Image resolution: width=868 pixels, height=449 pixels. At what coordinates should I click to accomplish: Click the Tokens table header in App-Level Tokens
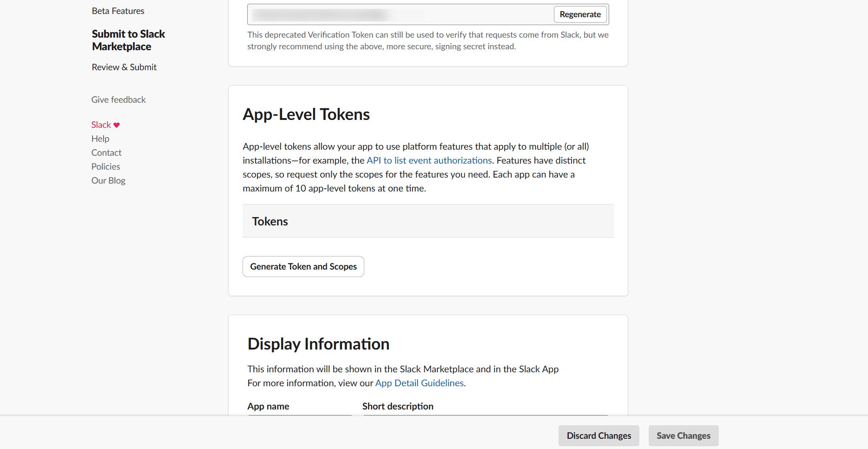[x=270, y=221]
